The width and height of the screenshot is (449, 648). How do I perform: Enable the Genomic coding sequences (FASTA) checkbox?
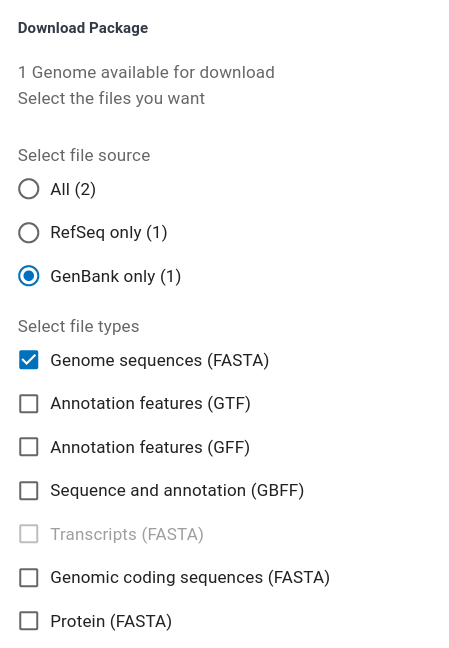(x=29, y=578)
